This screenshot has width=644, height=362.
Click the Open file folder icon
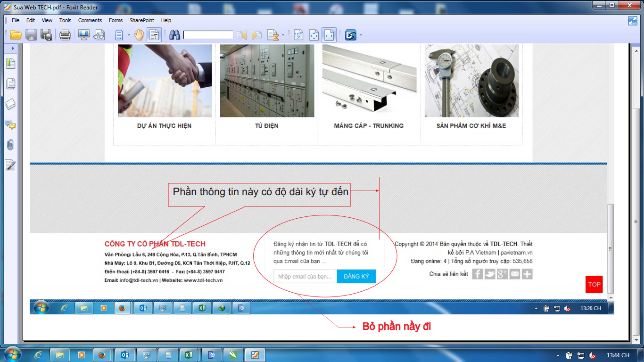[16, 35]
